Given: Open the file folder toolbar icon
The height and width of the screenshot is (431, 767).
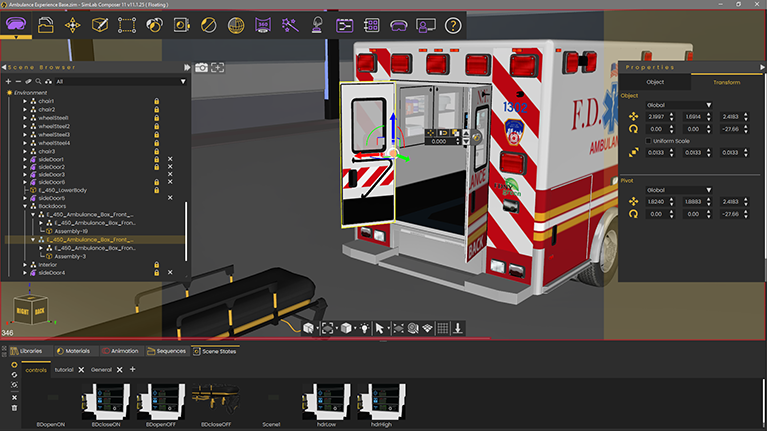Looking at the screenshot, I should coord(45,25).
